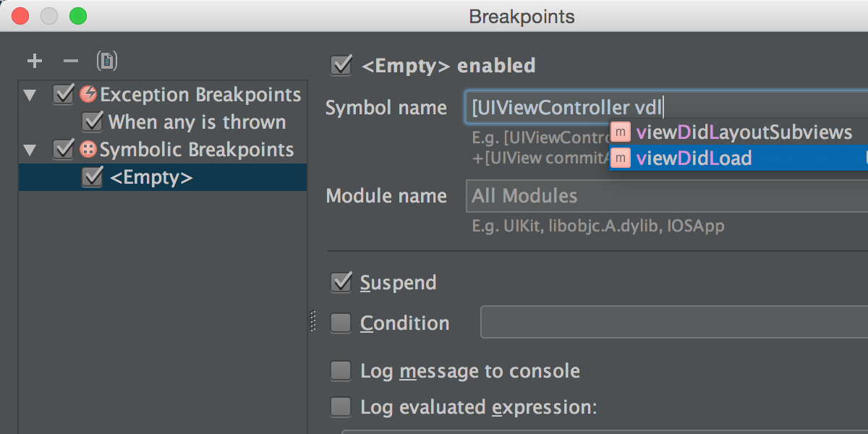Screen dimensions: 868x434
Task: Click the Exception Breakpoints lightning icon
Action: tap(88, 94)
